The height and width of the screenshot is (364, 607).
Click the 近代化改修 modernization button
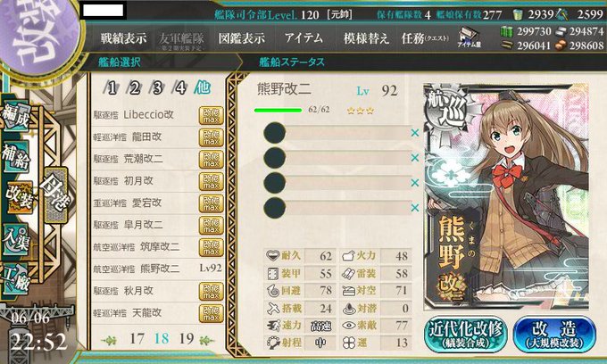(466, 335)
